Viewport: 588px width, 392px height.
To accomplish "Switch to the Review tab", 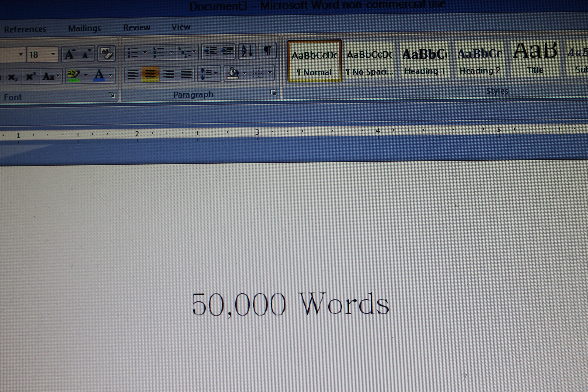I will point(137,28).
